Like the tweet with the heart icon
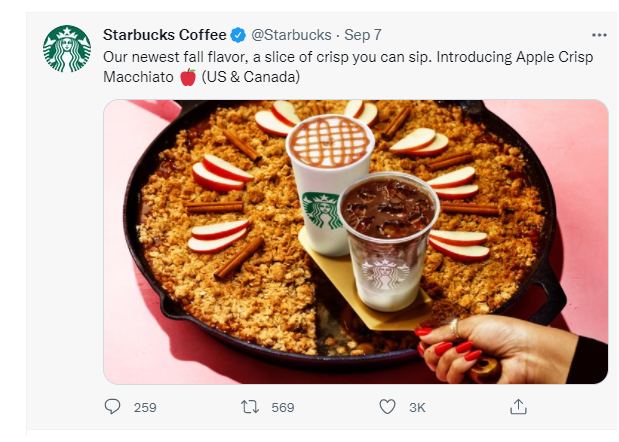Screen dimensions: 619x442 coord(387,407)
